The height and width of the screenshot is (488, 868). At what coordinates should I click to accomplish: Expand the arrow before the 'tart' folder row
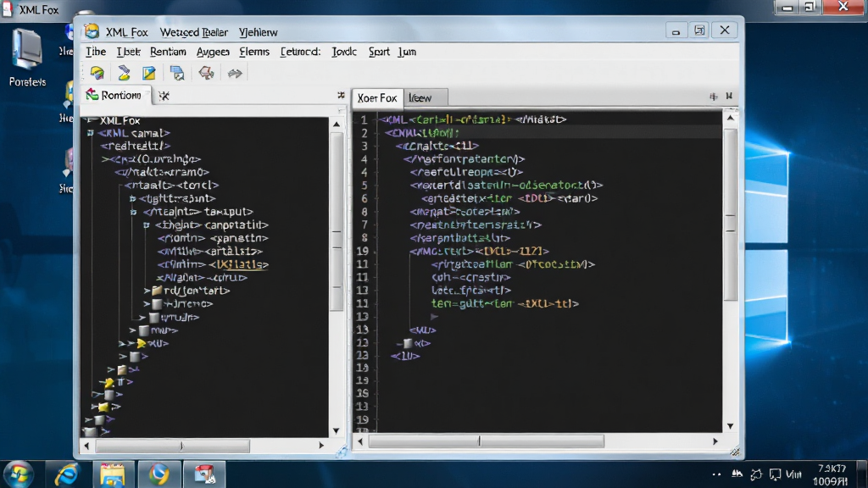(x=147, y=291)
